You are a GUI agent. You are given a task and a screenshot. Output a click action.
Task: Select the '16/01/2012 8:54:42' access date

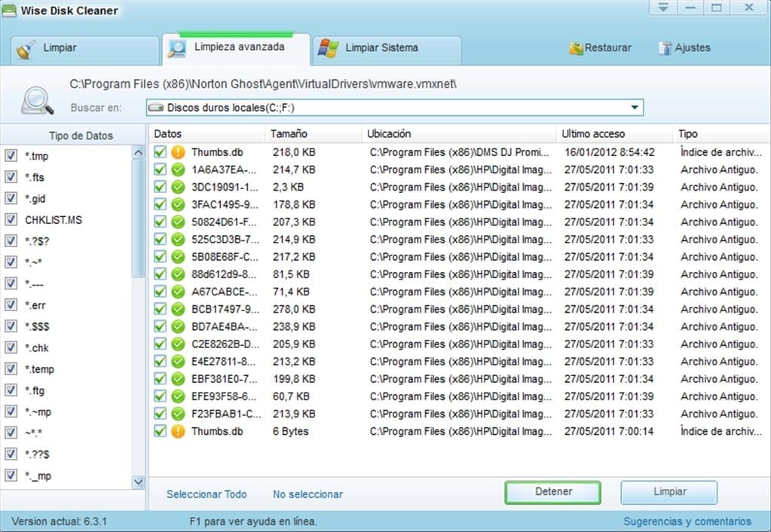coord(609,152)
